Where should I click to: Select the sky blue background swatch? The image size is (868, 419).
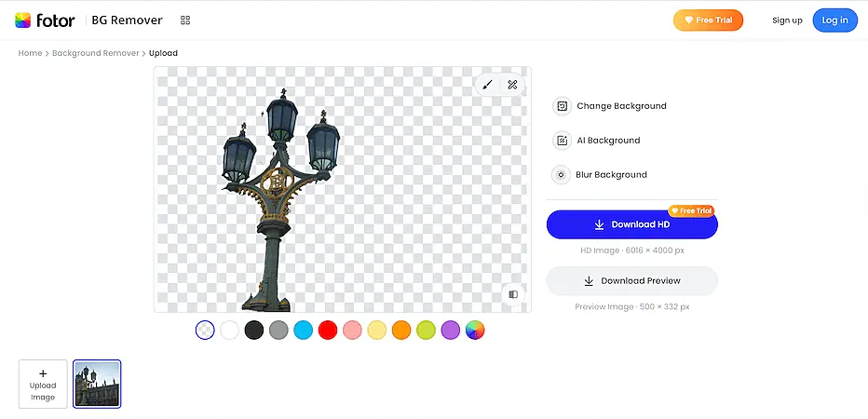304,331
